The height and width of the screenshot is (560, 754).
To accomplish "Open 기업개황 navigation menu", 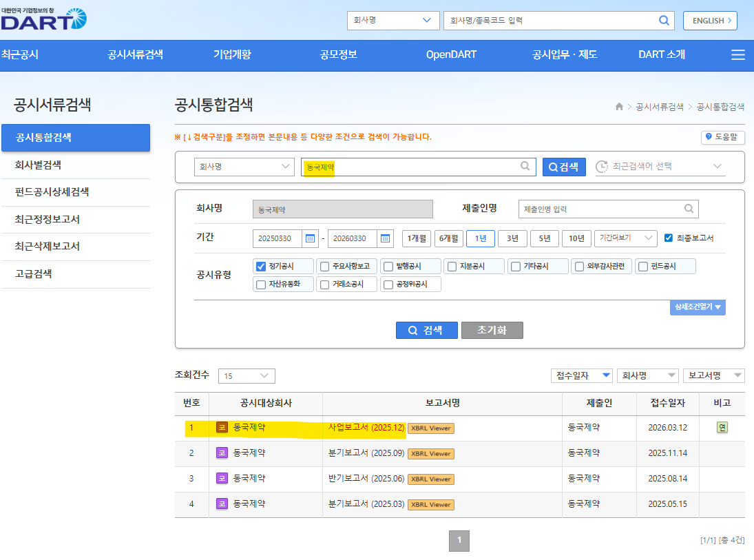I will 232,54.
